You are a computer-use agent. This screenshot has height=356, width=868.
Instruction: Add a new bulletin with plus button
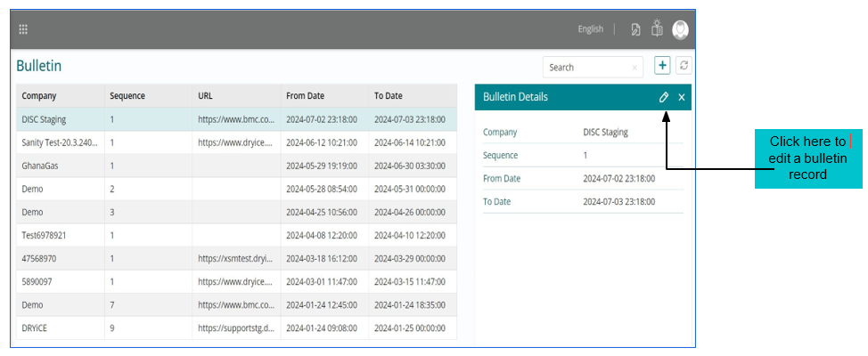pos(662,66)
